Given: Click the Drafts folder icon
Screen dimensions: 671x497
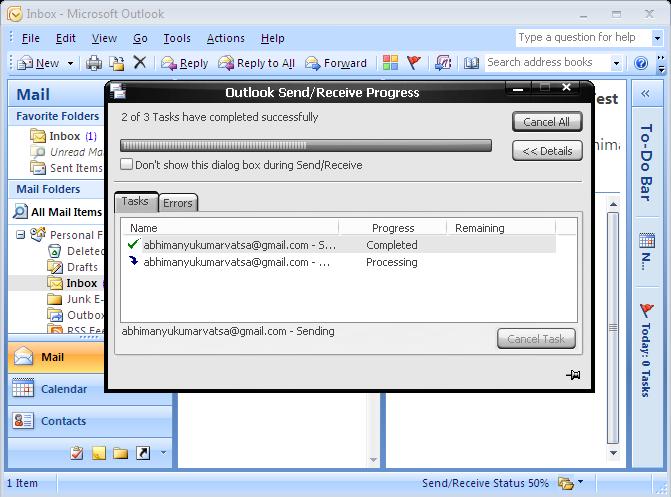Looking at the screenshot, I should [x=55, y=267].
